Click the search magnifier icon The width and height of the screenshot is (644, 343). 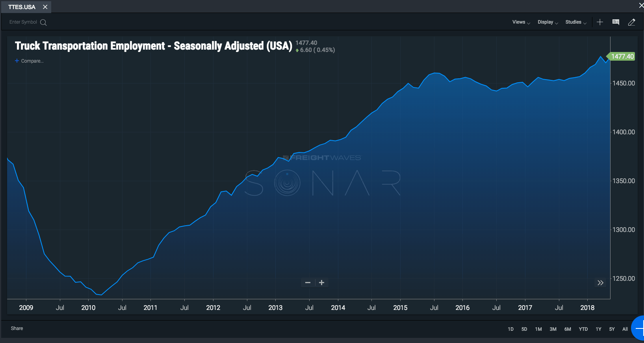[43, 22]
